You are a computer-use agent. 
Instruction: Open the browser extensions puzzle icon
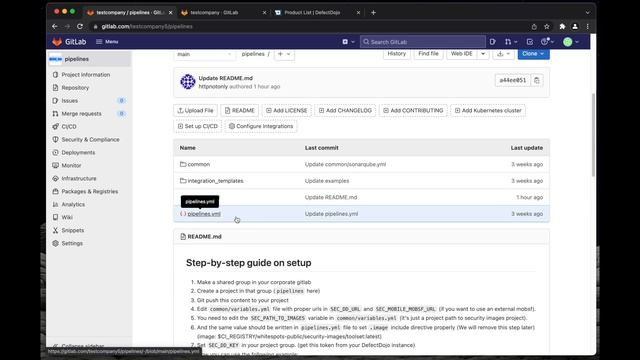click(562, 27)
